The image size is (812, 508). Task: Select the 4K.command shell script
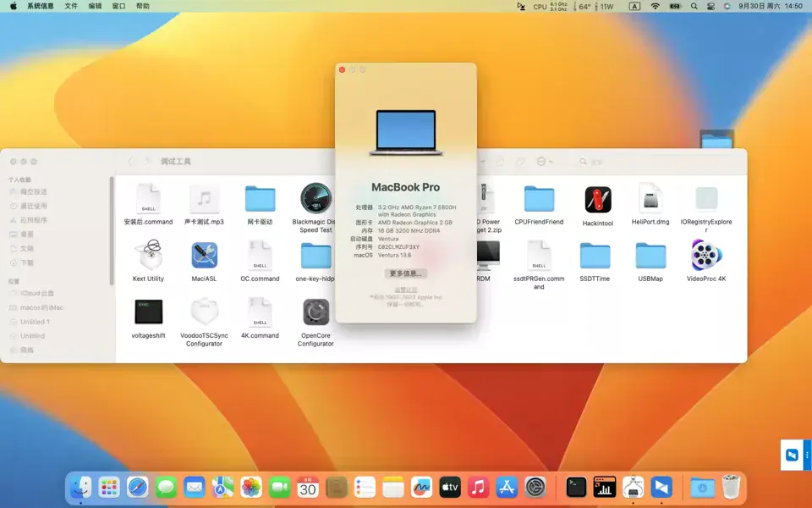pos(260,312)
